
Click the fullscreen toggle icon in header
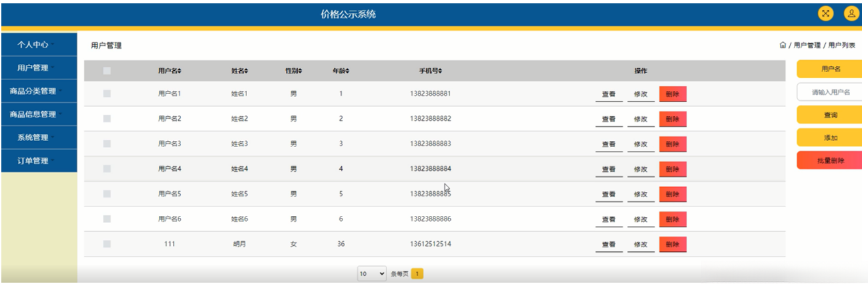pos(826,13)
